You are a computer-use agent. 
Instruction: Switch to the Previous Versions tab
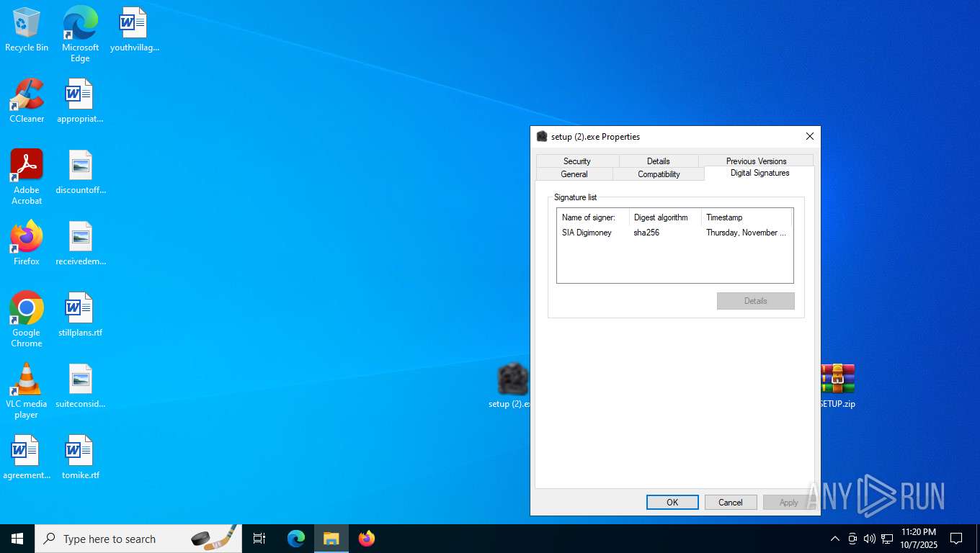(x=756, y=161)
